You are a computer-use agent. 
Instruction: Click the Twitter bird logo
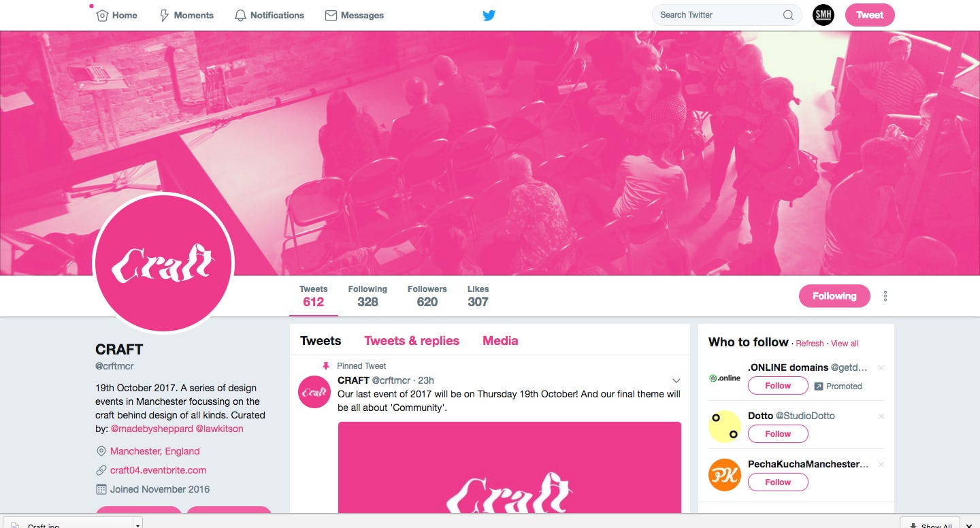click(489, 15)
